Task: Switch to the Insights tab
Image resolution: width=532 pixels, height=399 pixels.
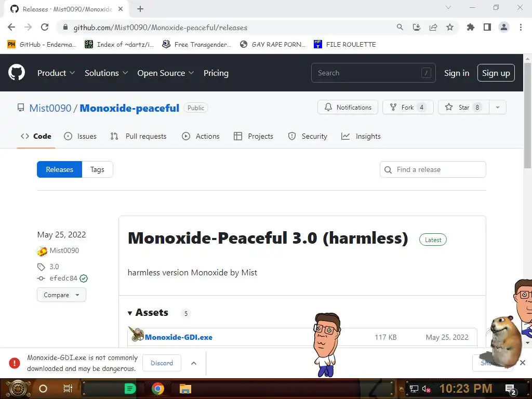Action: click(x=361, y=136)
